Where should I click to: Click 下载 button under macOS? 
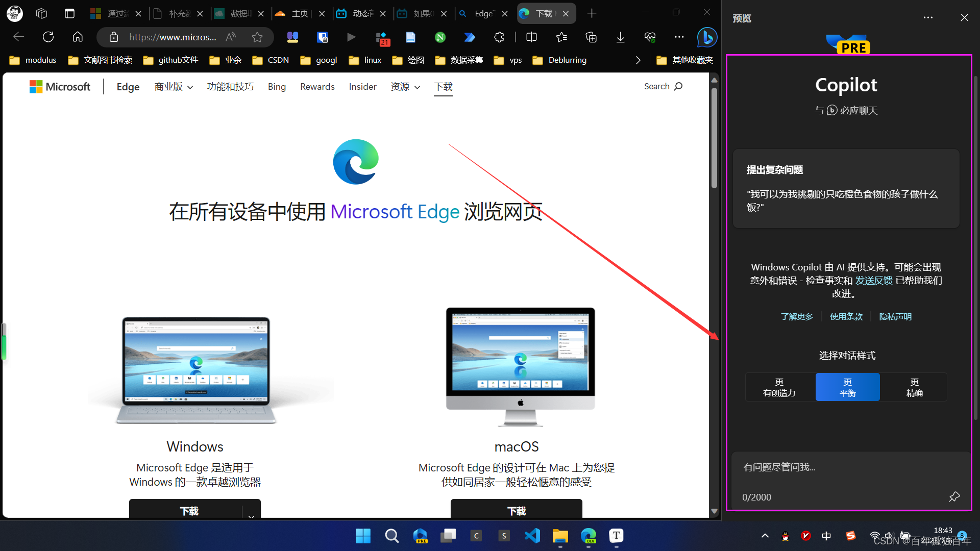click(x=516, y=511)
